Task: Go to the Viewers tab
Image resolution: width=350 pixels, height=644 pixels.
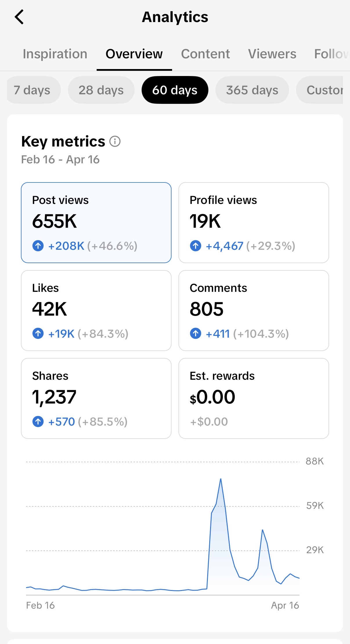Action: 272,54
